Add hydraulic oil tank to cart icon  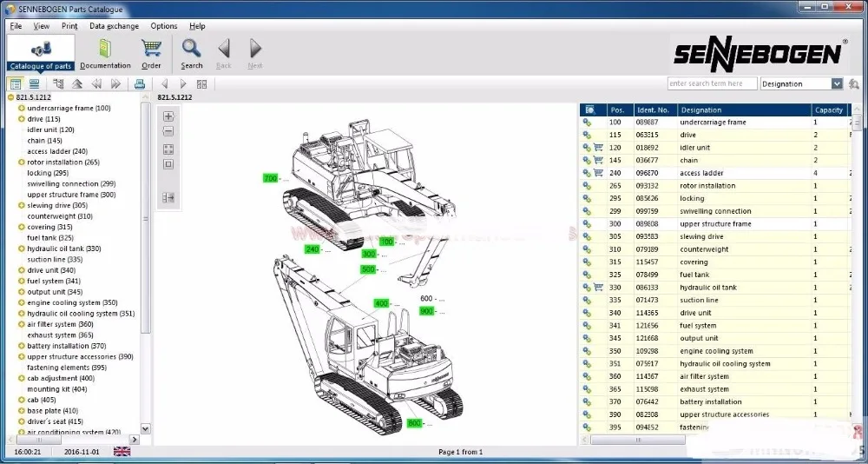pos(598,287)
